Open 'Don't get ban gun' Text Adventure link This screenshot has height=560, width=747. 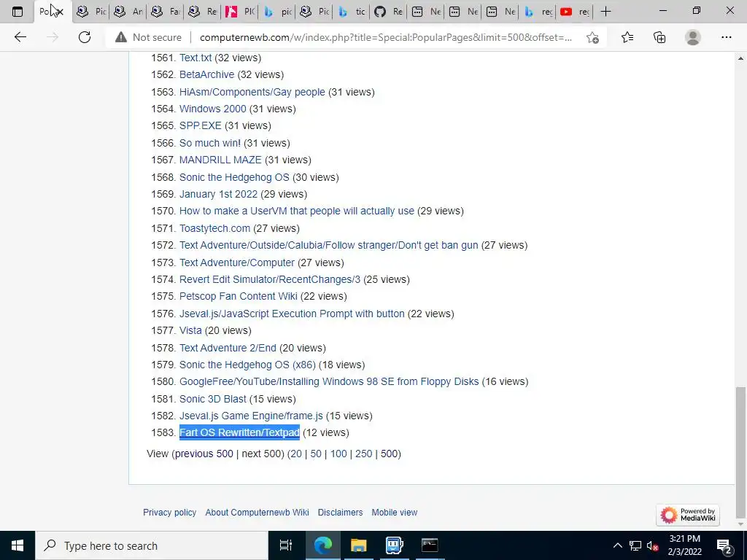click(328, 245)
